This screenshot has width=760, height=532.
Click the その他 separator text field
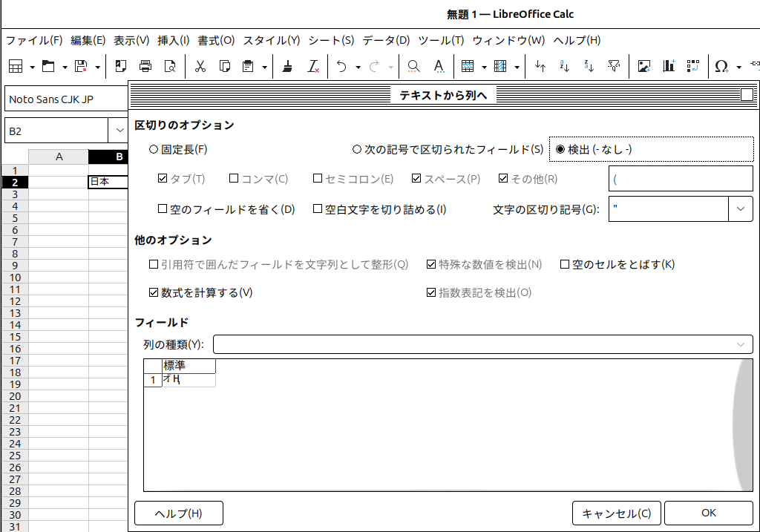point(681,180)
